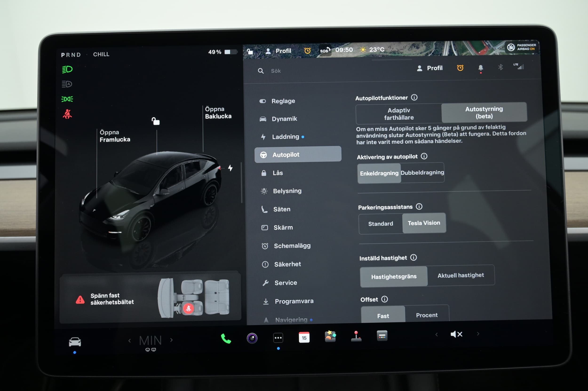
Task: Open Skärm settings menu
Action: coord(299,228)
